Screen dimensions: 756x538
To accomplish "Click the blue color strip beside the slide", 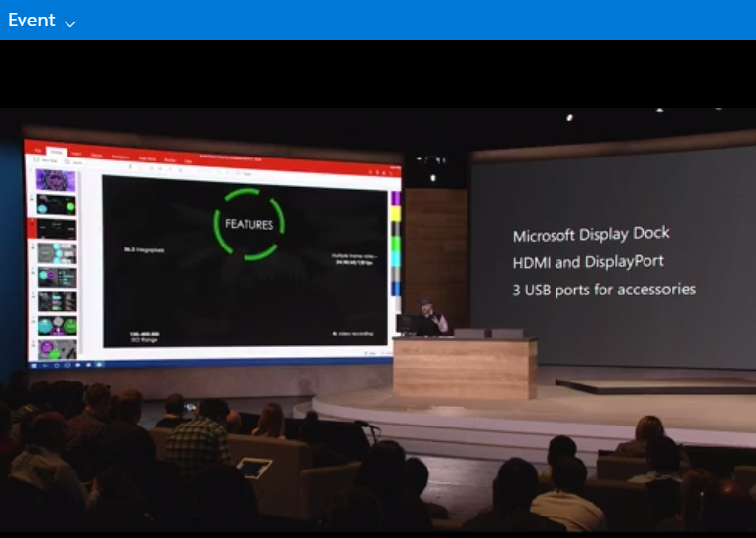I will click(396, 289).
